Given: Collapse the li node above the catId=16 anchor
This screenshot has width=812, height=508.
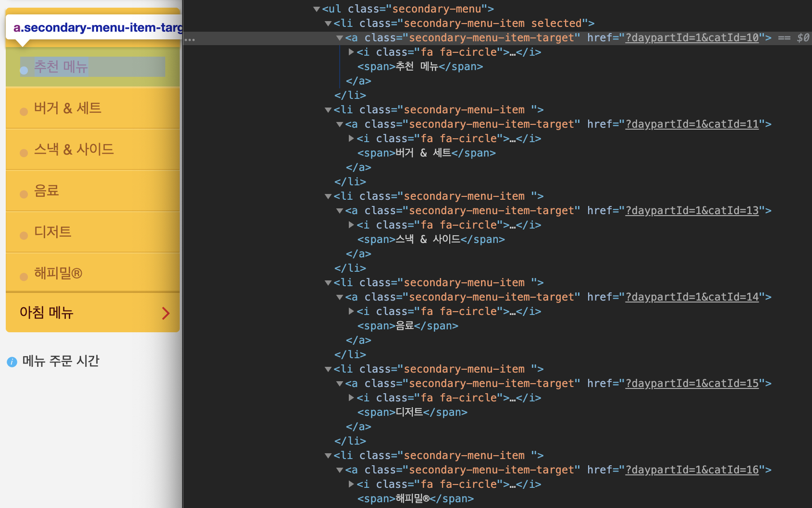Looking at the screenshot, I should coord(328,456).
